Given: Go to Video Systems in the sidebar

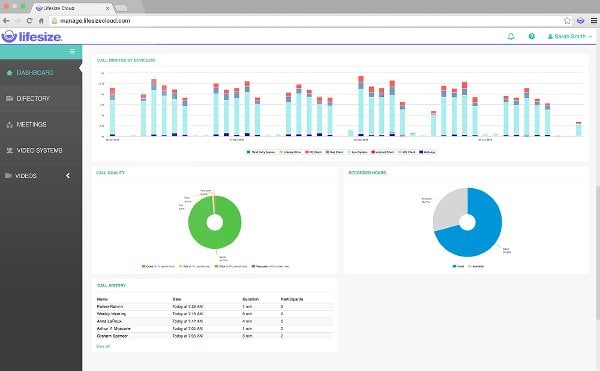Looking at the screenshot, I should 41,150.
